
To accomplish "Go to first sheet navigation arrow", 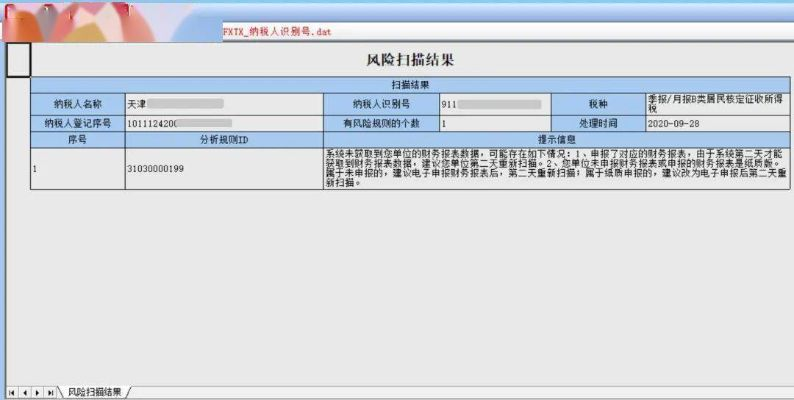I will tap(11, 392).
